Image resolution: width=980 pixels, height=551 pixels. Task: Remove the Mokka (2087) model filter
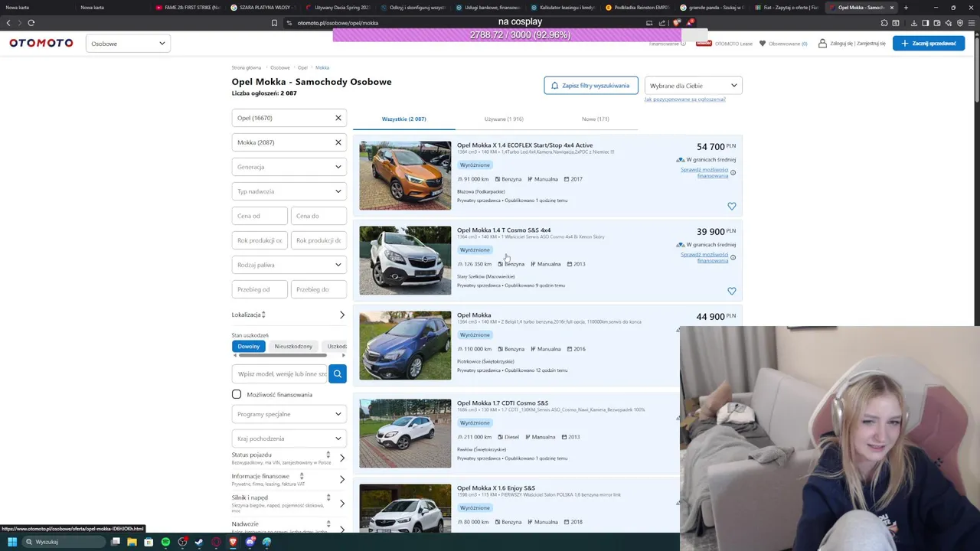(x=338, y=142)
